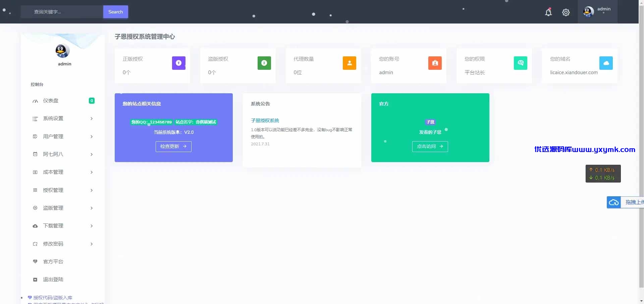Open the 子恩授权系统 announcement link

click(x=265, y=120)
